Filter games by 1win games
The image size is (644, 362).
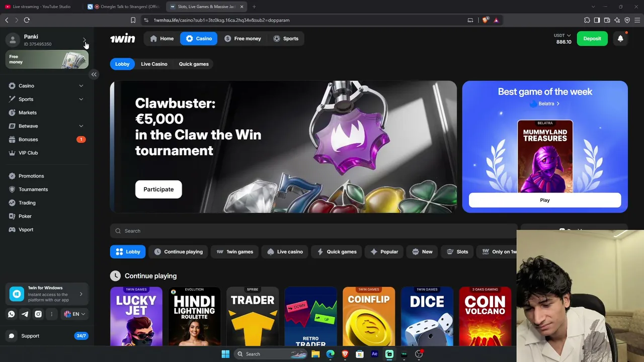(234, 252)
